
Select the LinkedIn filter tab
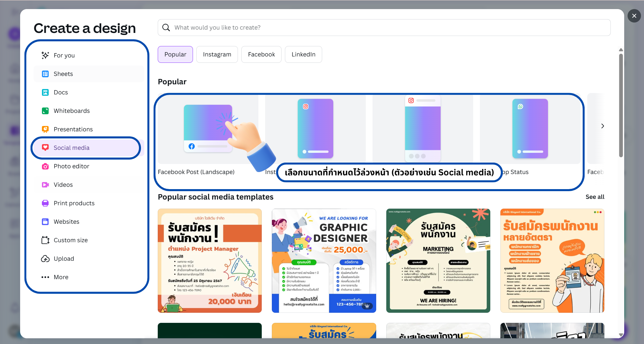pyautogui.click(x=303, y=54)
